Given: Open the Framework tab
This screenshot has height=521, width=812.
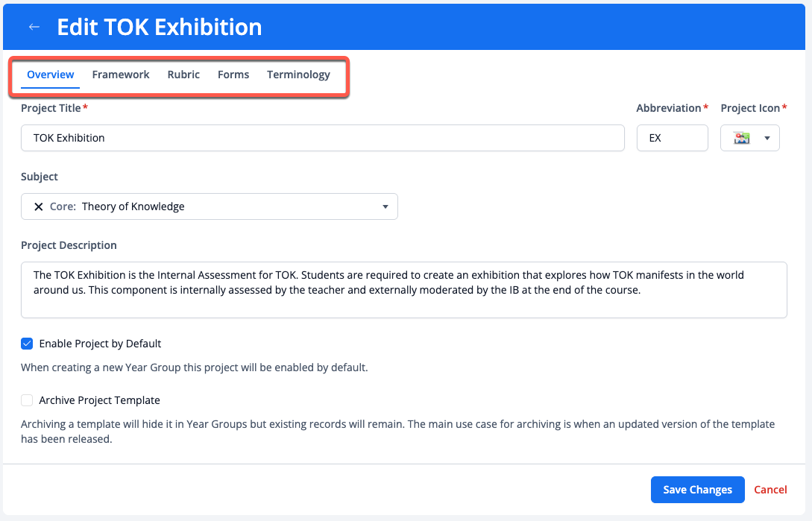Looking at the screenshot, I should 121,75.
